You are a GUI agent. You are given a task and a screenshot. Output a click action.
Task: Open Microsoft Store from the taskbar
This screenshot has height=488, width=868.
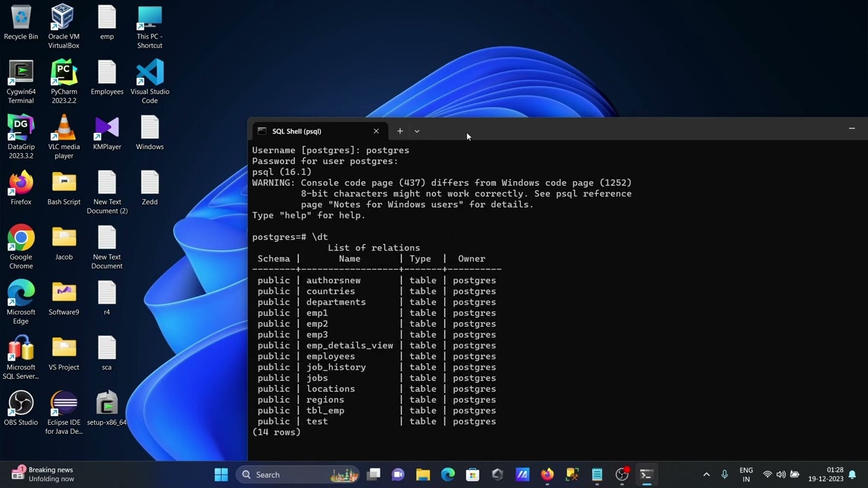pos(473,474)
